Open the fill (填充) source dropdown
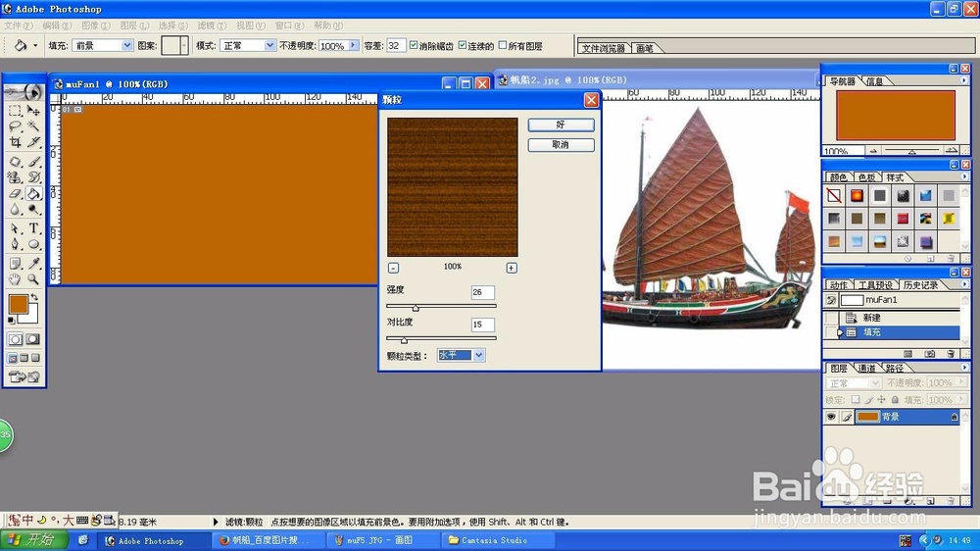This screenshot has height=551, width=980. tap(126, 45)
